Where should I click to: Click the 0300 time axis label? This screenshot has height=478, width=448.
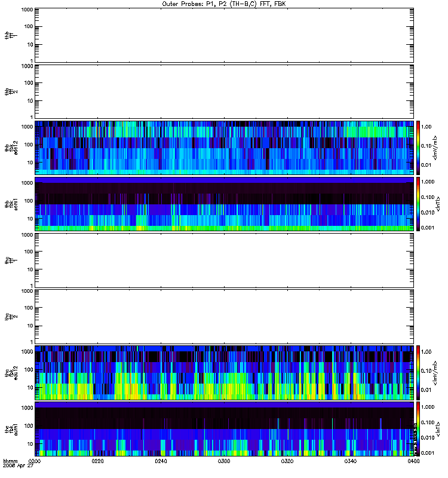pyautogui.click(x=224, y=461)
